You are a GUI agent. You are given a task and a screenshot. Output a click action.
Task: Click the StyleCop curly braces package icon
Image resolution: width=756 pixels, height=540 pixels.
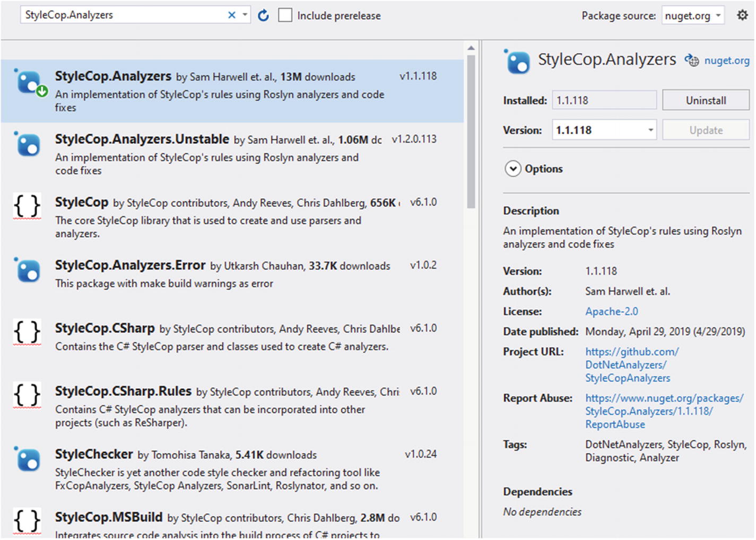click(27, 207)
